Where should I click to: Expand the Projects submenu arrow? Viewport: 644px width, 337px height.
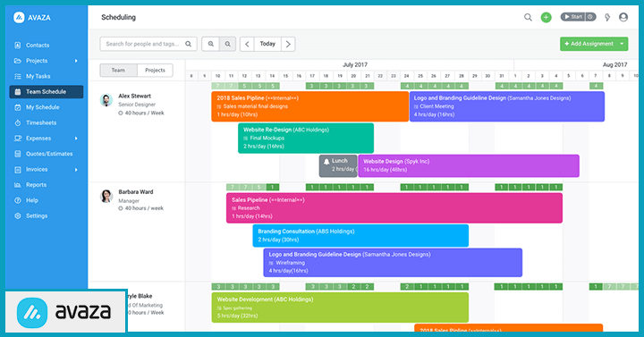pyautogui.click(x=76, y=61)
